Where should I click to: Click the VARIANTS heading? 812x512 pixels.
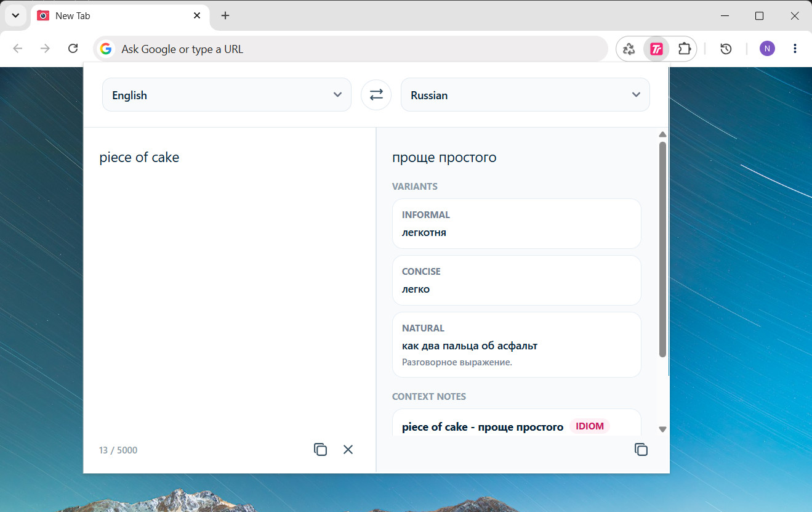415,187
